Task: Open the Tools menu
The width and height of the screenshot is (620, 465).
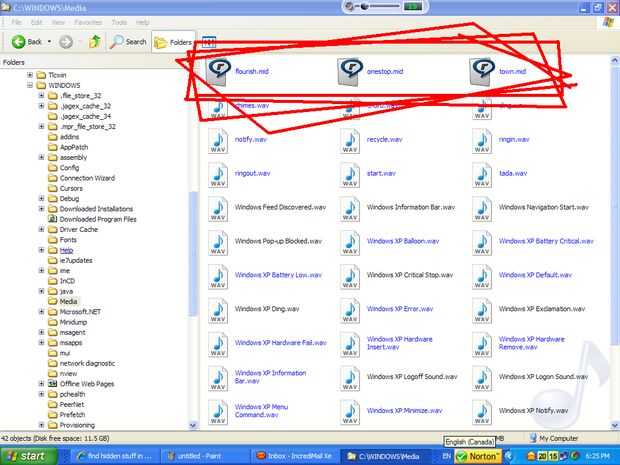Action: click(119, 22)
